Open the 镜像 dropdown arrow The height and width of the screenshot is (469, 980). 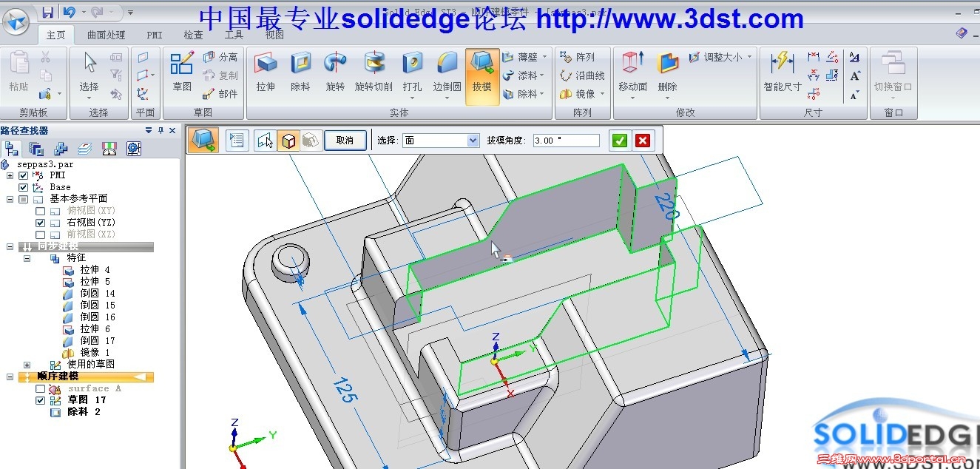click(602, 94)
